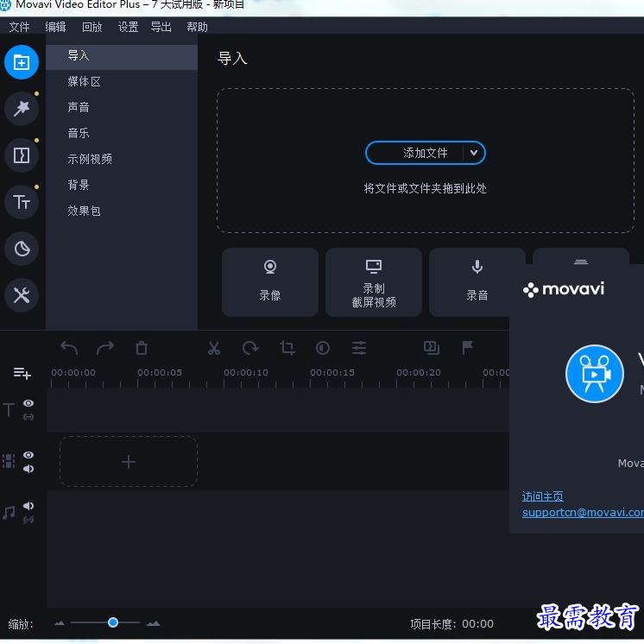Click the Crop tool icon

[287, 348]
